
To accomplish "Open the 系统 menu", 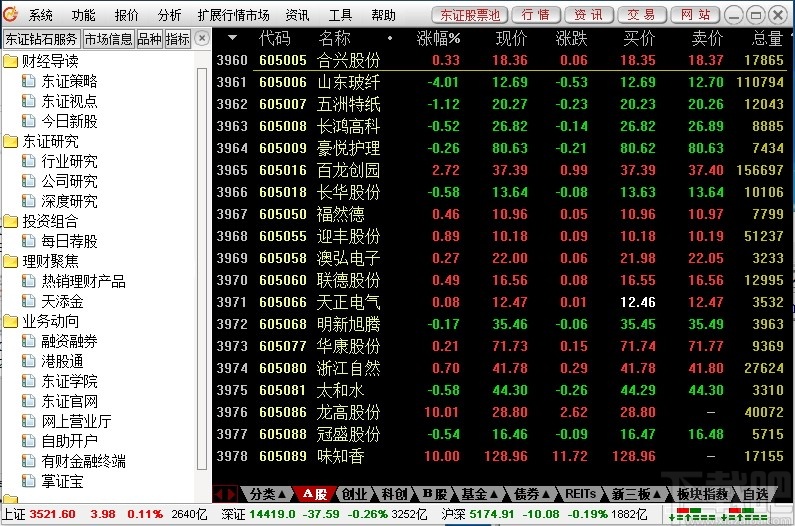I will click(x=41, y=15).
